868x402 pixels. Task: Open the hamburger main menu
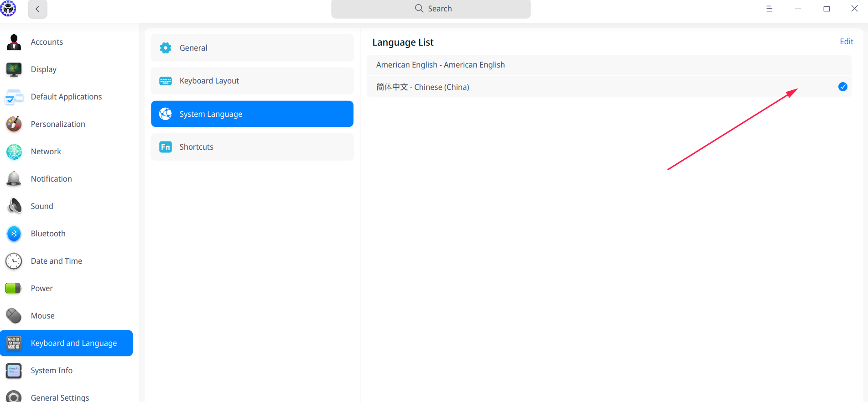coord(769,9)
